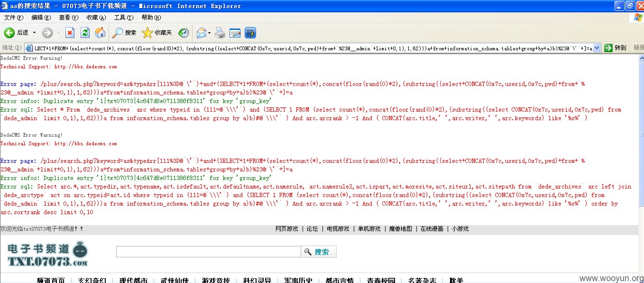
Task: Go back with the 后退 arrow button
Action: [16, 33]
